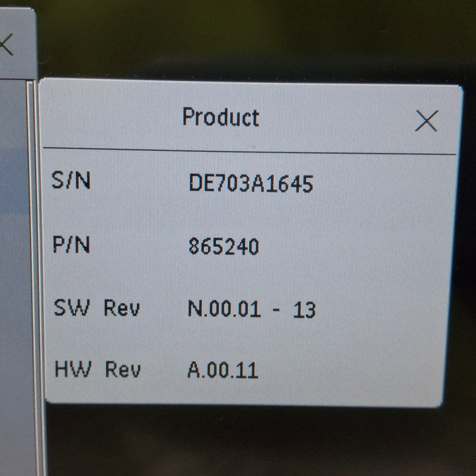Click serial number DE703A1645
The height and width of the screenshot is (476, 476).
(251, 184)
